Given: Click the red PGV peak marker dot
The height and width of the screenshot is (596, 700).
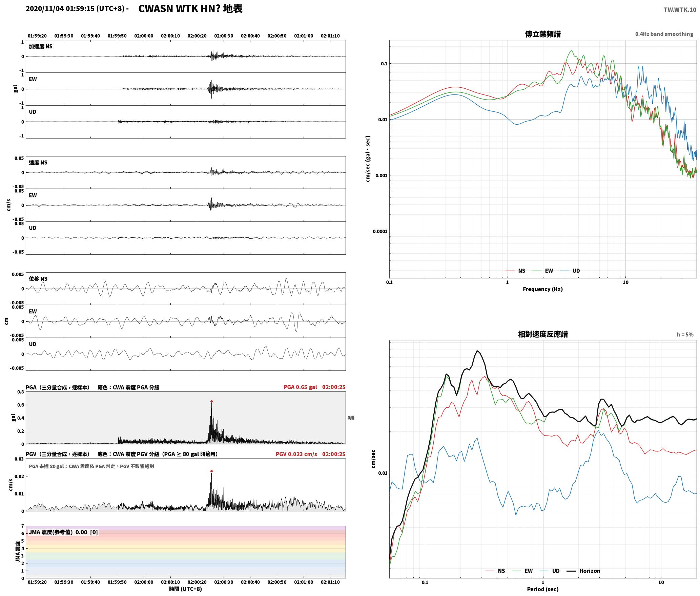Looking at the screenshot, I should point(211,471).
